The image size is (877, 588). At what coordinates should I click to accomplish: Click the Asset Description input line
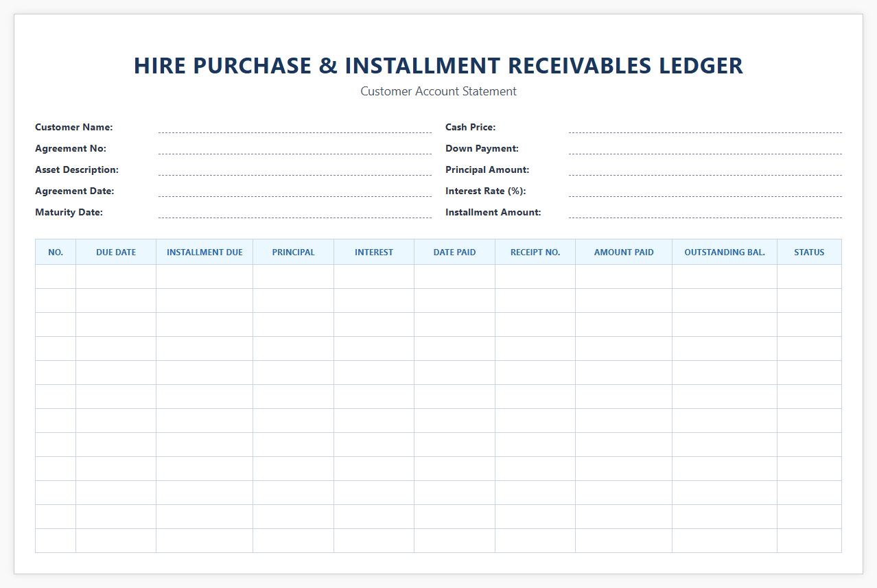[x=295, y=169]
